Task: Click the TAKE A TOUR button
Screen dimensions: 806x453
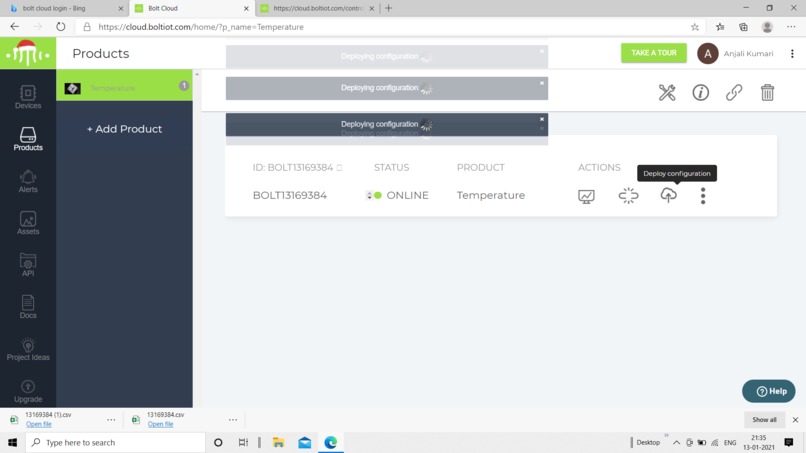Action: tap(653, 53)
